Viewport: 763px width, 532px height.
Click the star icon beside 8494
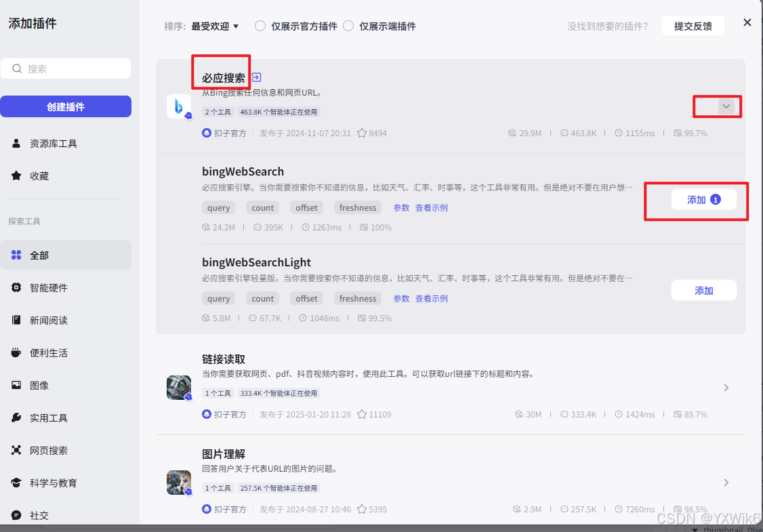(362, 133)
